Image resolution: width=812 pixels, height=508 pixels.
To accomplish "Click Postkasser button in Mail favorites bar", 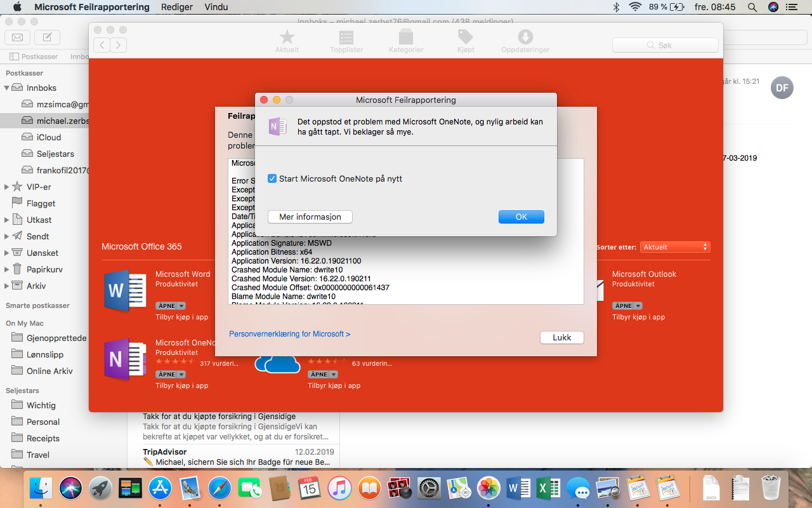I will pos(34,57).
